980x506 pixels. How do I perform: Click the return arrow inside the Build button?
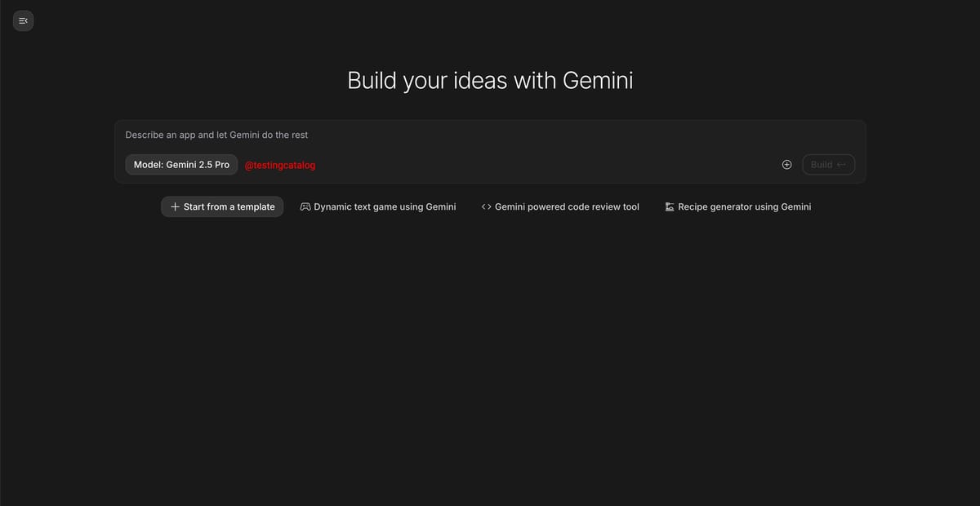[840, 164]
